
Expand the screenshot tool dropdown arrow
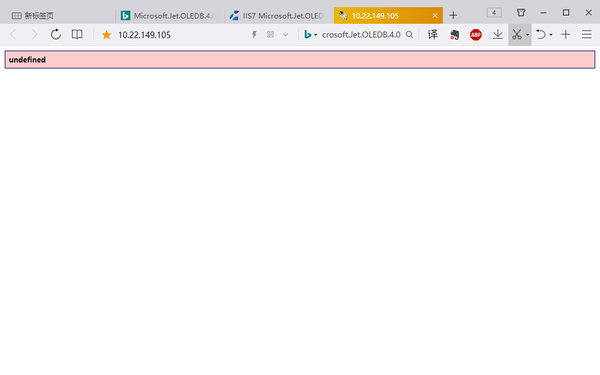pos(527,35)
